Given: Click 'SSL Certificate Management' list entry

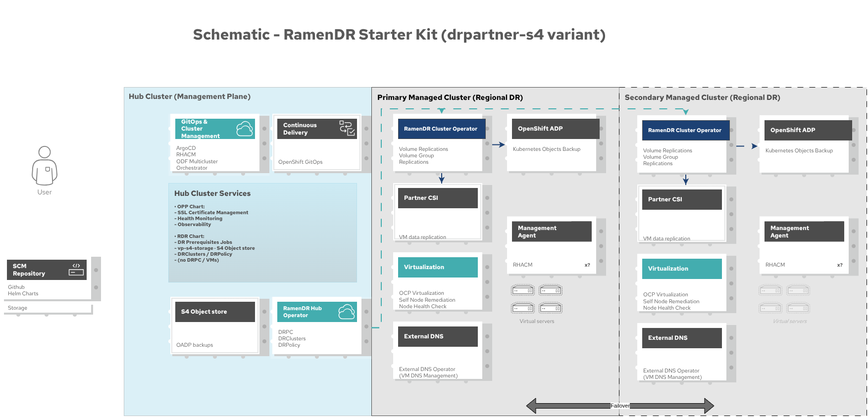Looking at the screenshot, I should [211, 212].
